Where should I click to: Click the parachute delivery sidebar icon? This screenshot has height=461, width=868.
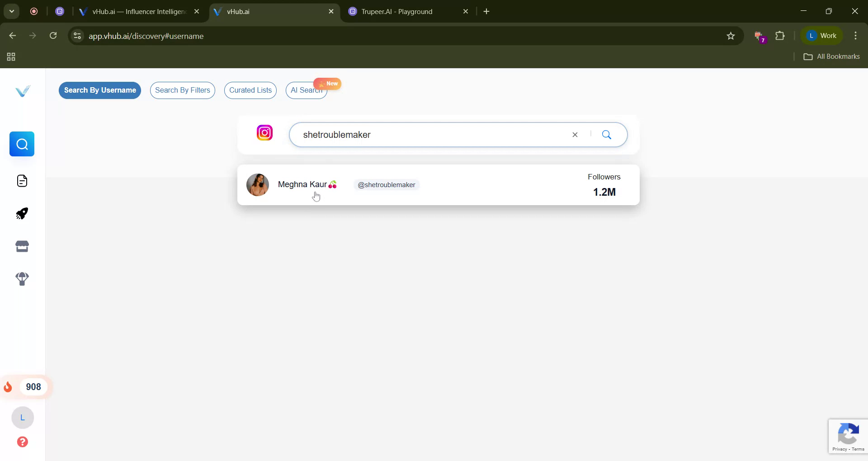pos(22,279)
